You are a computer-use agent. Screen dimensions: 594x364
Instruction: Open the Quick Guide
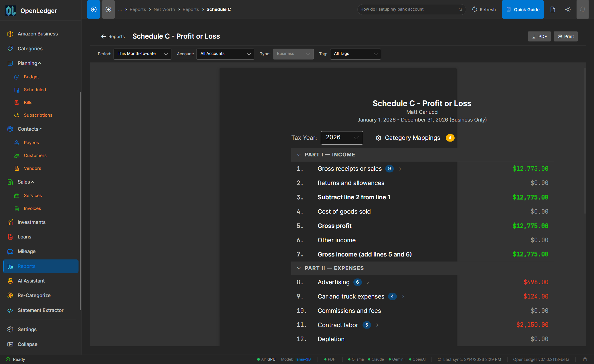[523, 9]
